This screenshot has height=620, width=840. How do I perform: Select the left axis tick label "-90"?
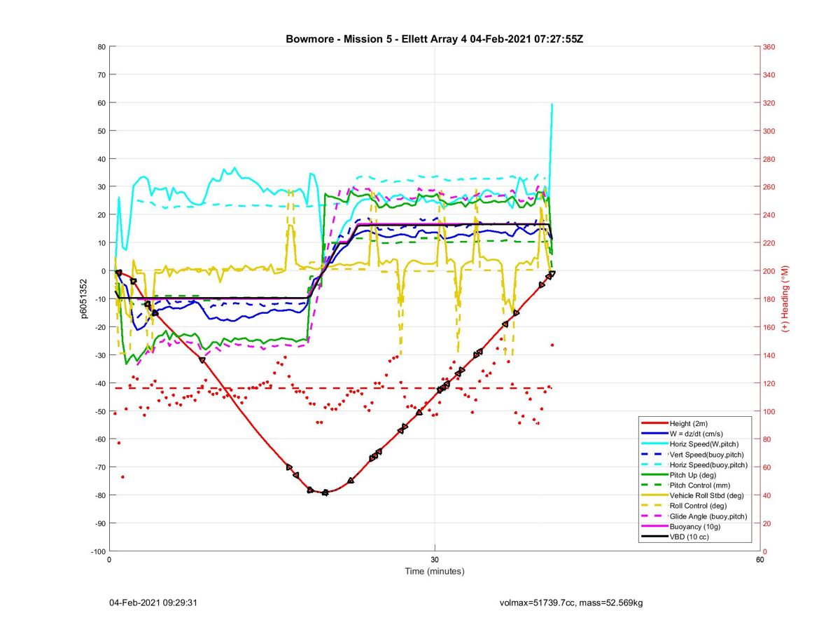[100, 523]
